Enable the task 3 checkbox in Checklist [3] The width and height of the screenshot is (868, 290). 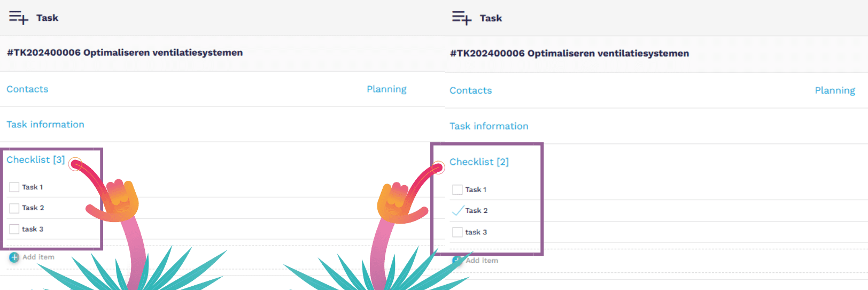click(14, 229)
